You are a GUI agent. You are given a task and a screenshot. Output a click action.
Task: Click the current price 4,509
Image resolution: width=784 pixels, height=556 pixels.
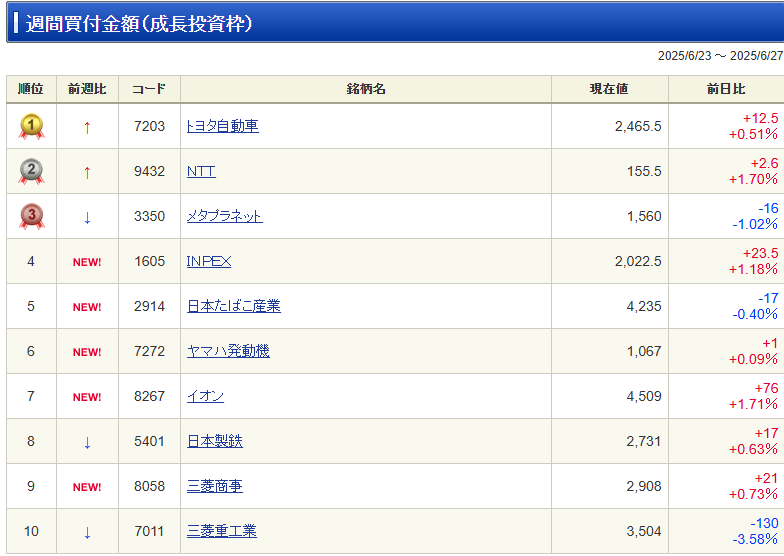point(644,396)
